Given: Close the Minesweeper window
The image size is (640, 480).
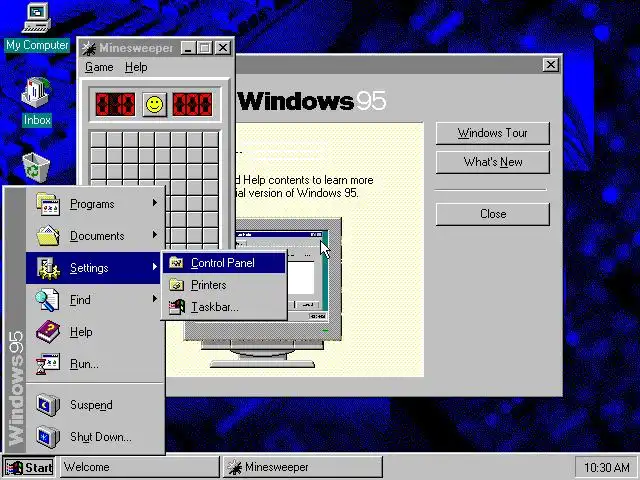Looking at the screenshot, I should click(223, 48).
